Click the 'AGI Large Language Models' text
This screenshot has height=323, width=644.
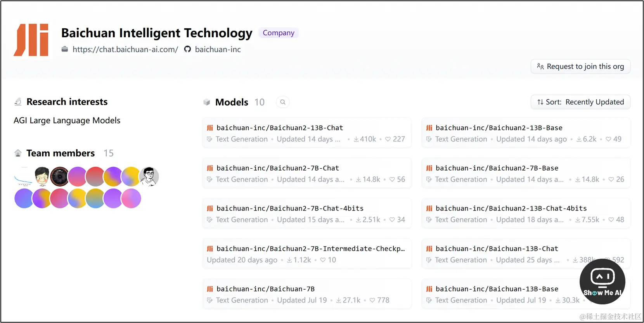(x=67, y=121)
